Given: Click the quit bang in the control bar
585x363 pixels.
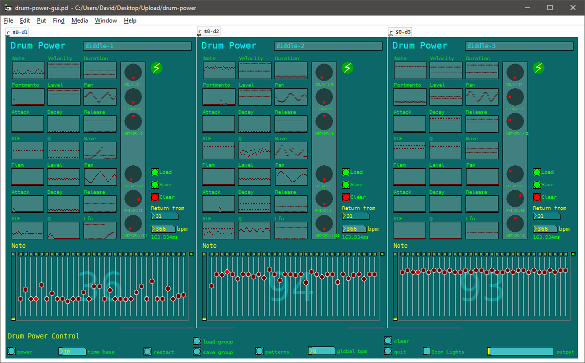Looking at the screenshot, I should (x=388, y=351).
